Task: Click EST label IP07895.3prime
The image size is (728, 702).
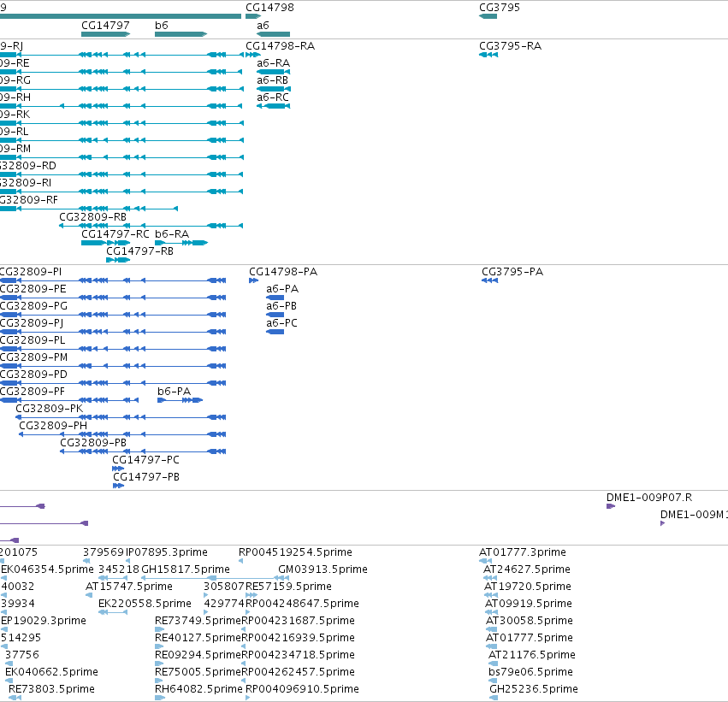Action: (167, 552)
